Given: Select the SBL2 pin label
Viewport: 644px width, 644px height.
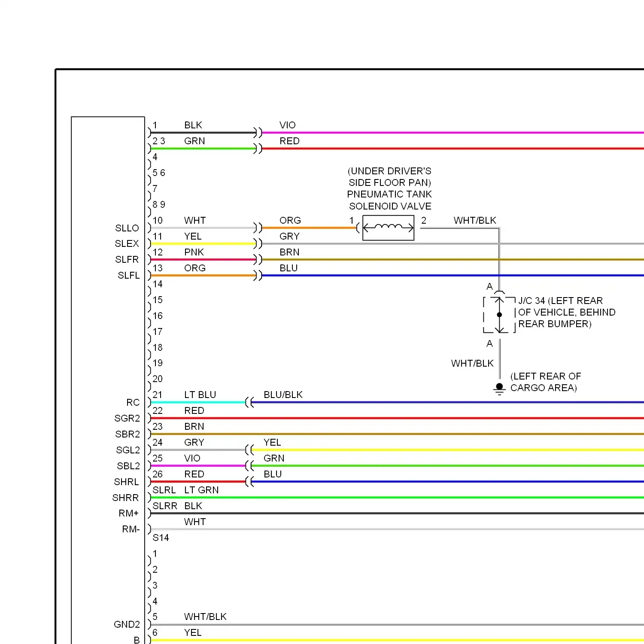Looking at the screenshot, I should pyautogui.click(x=128, y=466).
